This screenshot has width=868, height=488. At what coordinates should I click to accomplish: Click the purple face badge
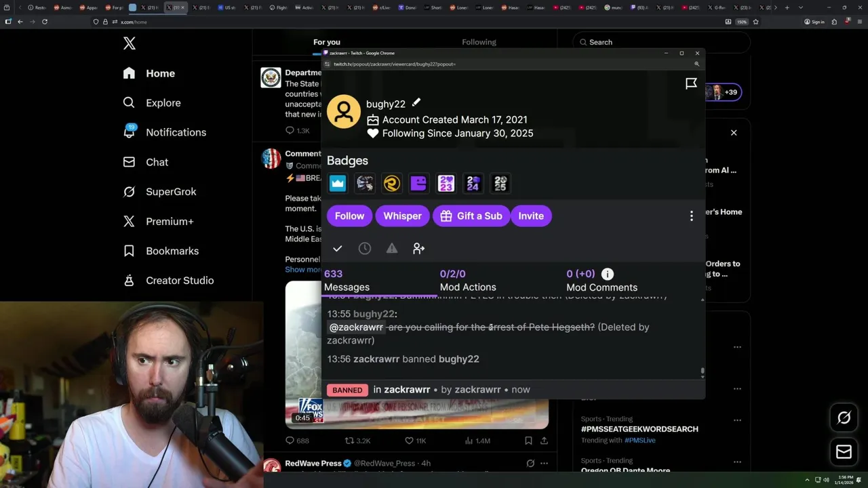[419, 183]
